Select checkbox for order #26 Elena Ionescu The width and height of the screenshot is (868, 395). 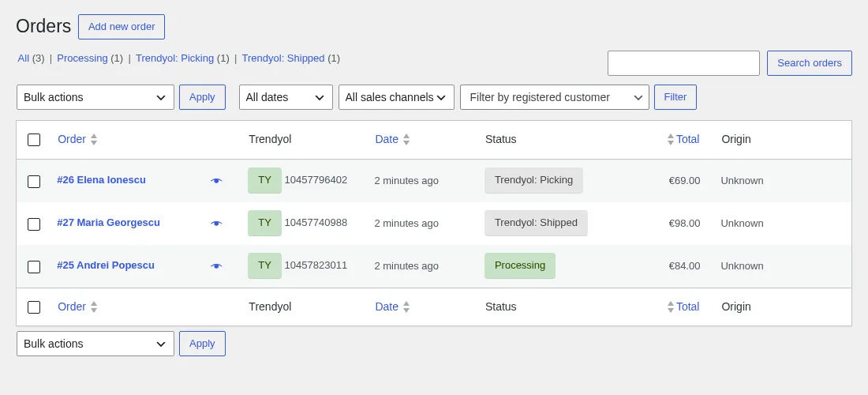pos(34,182)
